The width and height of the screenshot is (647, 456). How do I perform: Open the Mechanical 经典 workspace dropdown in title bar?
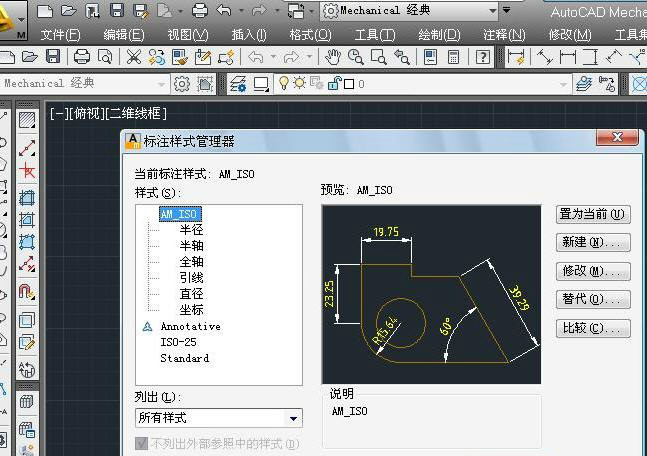pyautogui.click(x=493, y=11)
